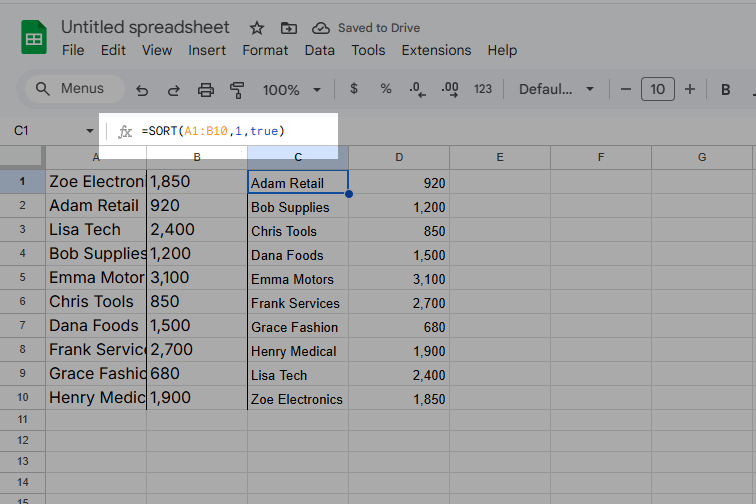Viewport: 756px width, 504px height.
Task: Decrease font size with minus button
Action: 626,89
